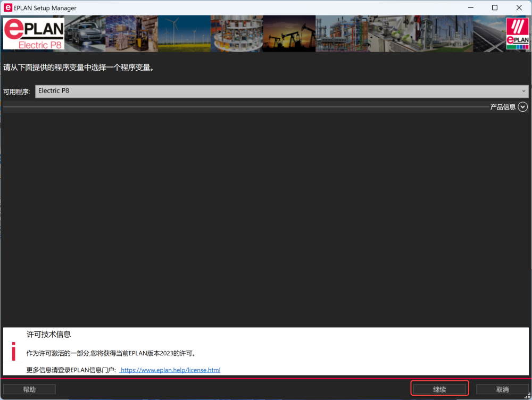532x400 pixels.
Task: Click the oil pump sunset banner image
Action: pos(289,34)
